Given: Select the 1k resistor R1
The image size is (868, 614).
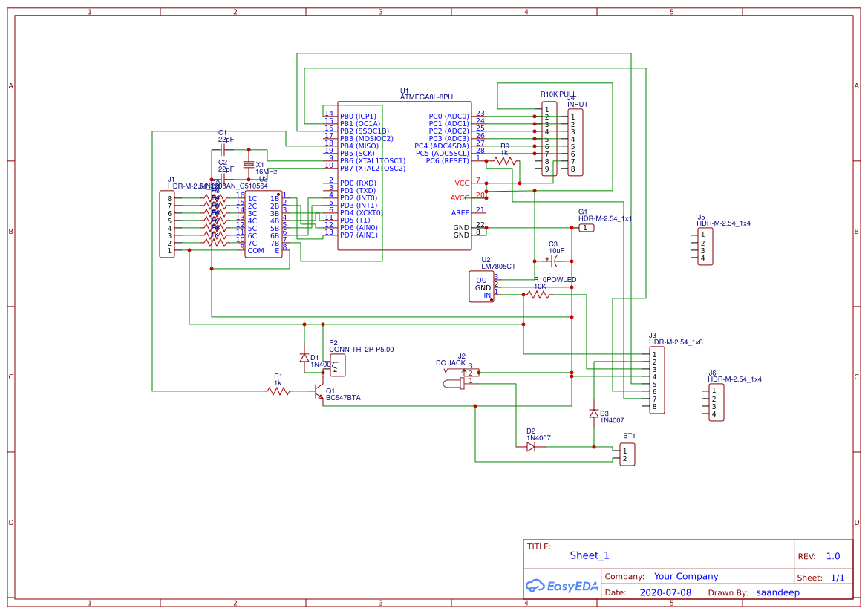Looking at the screenshot, I should (278, 391).
